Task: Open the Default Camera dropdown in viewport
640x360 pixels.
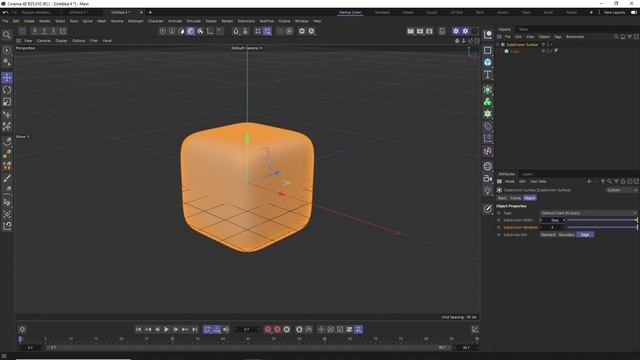Action: pos(247,48)
